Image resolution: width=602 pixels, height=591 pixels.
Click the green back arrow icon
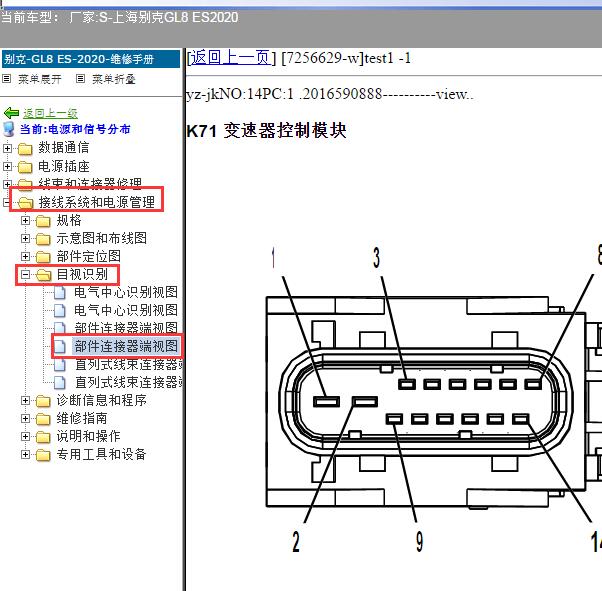(x=12, y=113)
